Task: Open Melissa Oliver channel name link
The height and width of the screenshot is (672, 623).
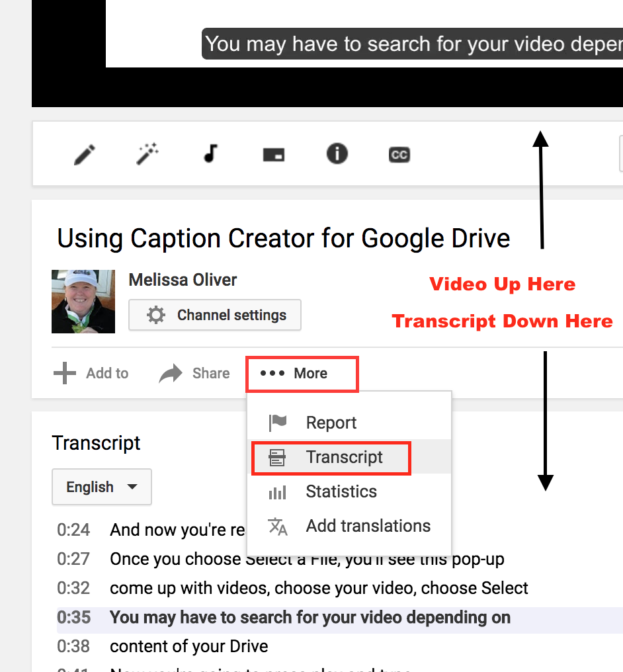Action: tap(183, 280)
